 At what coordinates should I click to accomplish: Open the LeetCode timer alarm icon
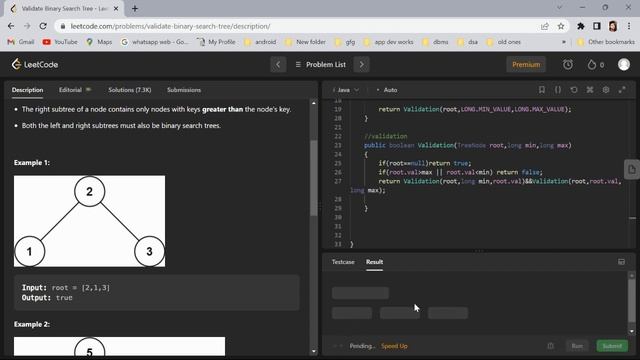tap(568, 64)
